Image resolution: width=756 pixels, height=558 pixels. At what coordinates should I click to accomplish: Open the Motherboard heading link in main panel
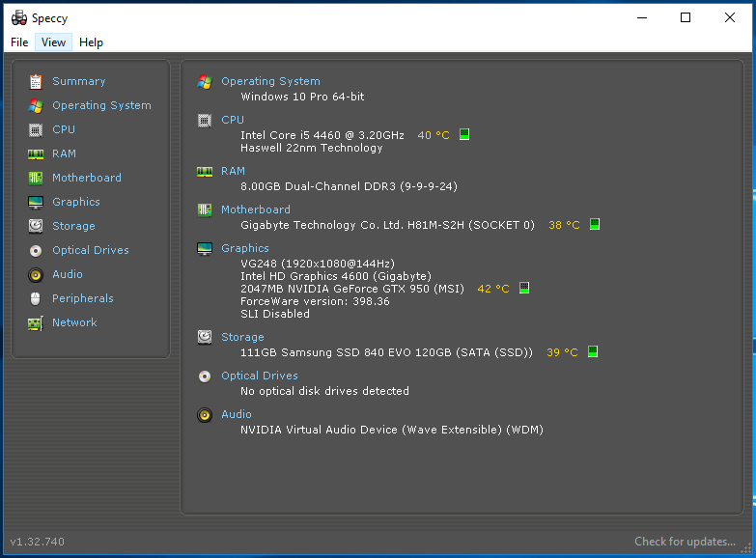coord(255,209)
